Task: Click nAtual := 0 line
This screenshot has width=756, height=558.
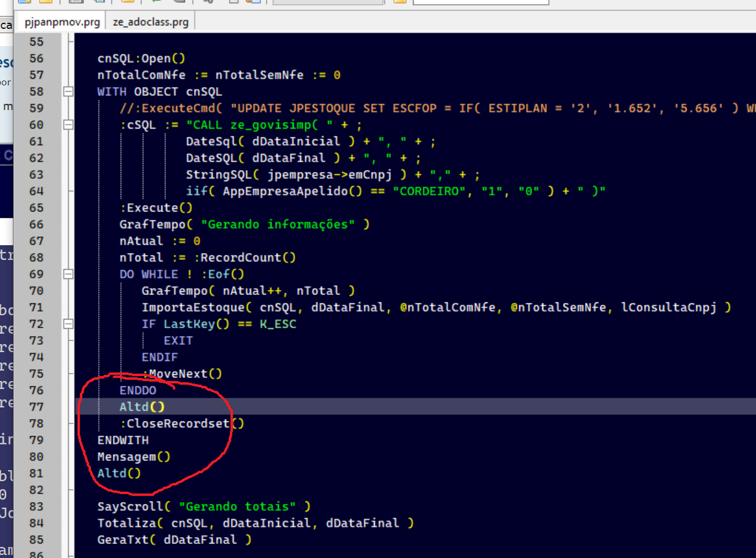Action: coord(160,241)
